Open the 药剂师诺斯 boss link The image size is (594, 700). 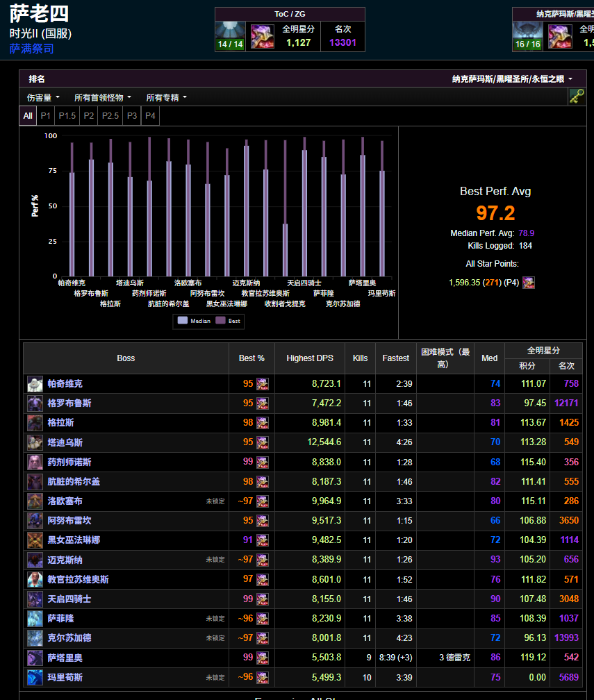69,462
